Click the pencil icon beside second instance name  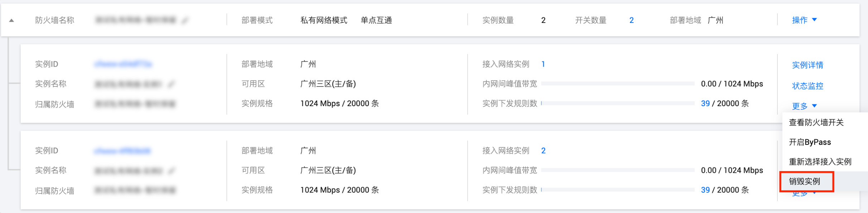click(x=172, y=171)
